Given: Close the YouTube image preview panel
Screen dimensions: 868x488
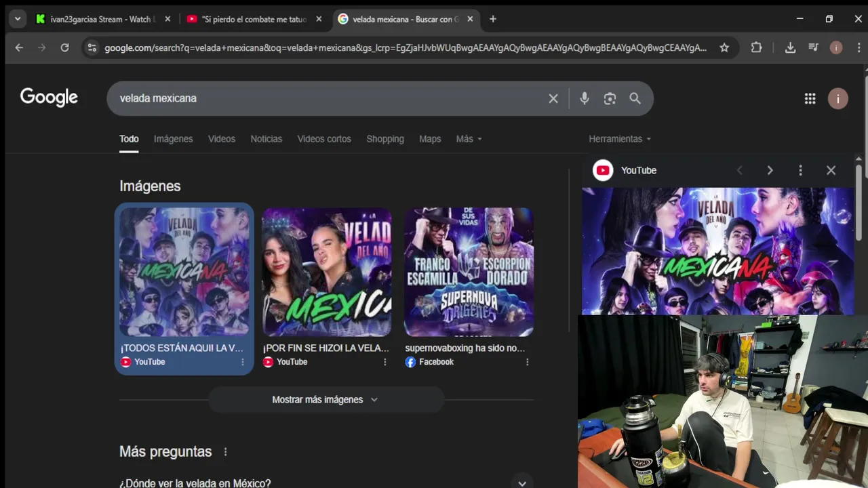Looking at the screenshot, I should click(831, 171).
